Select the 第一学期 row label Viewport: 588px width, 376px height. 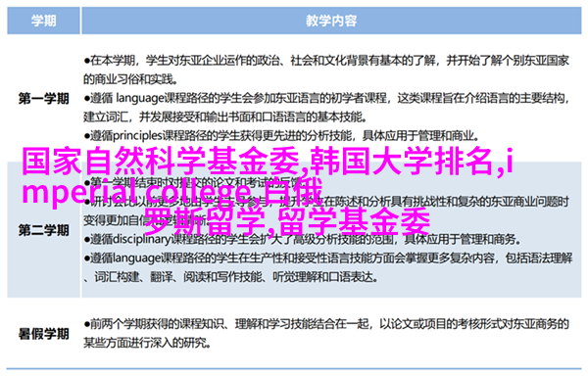(43, 99)
